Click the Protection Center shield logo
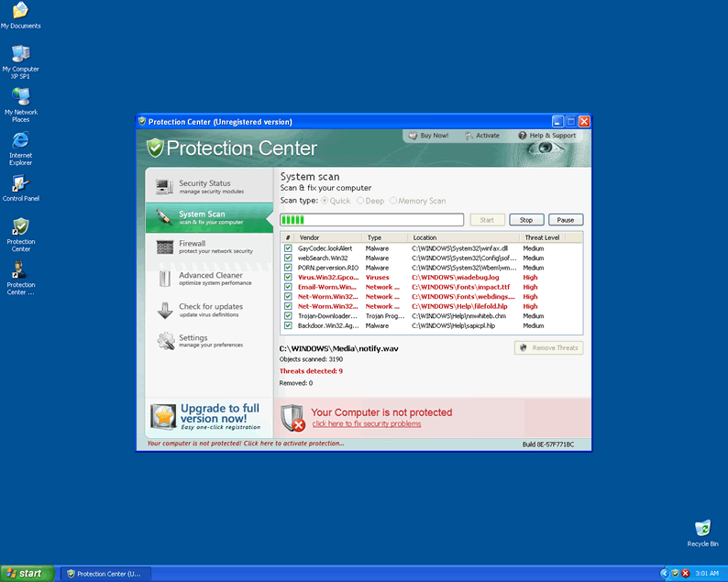The image size is (728, 582). coord(156,148)
